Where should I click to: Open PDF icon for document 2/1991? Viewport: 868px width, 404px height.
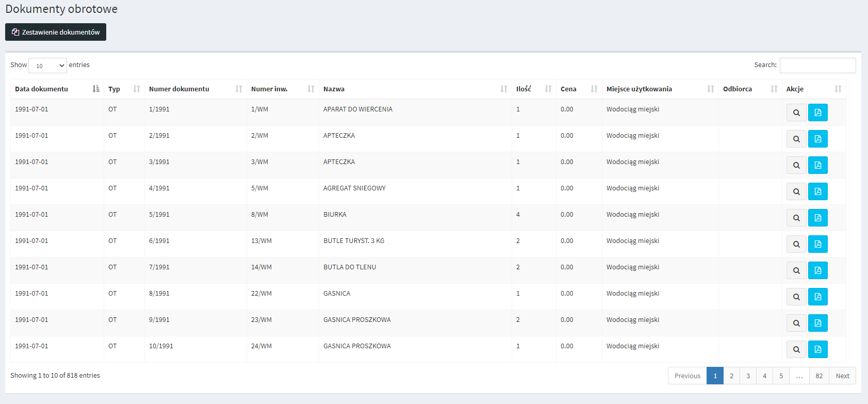pyautogui.click(x=817, y=139)
